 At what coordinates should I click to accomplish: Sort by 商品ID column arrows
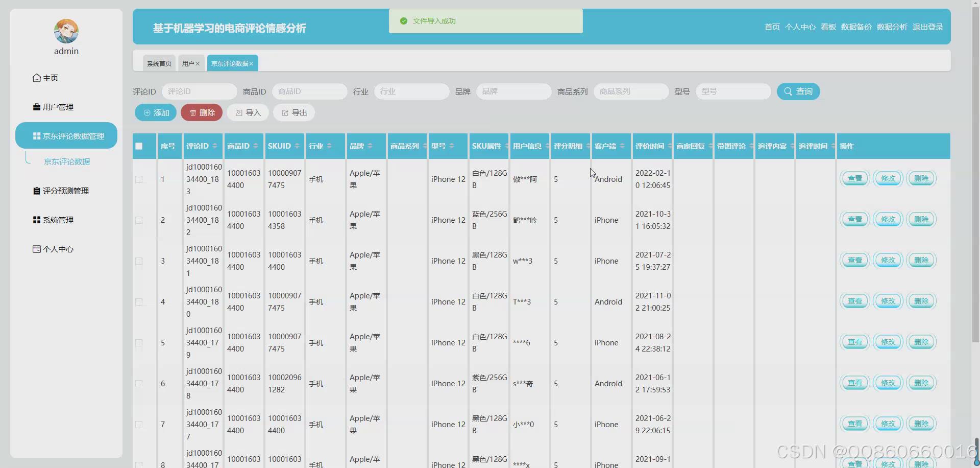[256, 146]
